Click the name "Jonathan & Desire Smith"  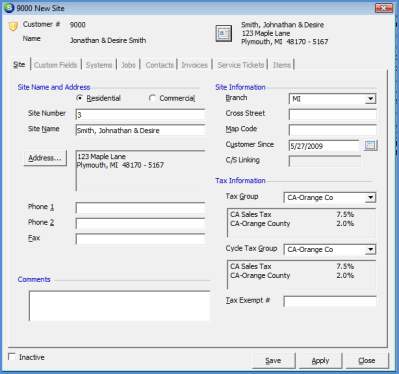108,40
